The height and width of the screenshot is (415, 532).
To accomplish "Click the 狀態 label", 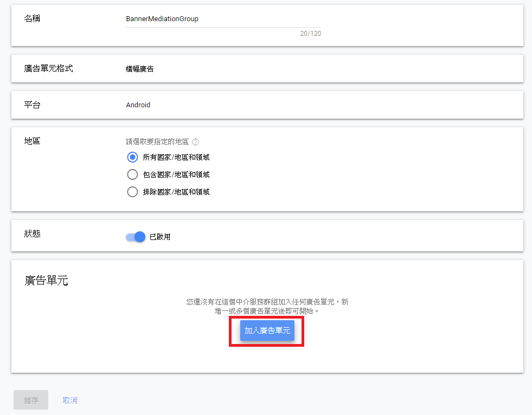I will click(32, 234).
